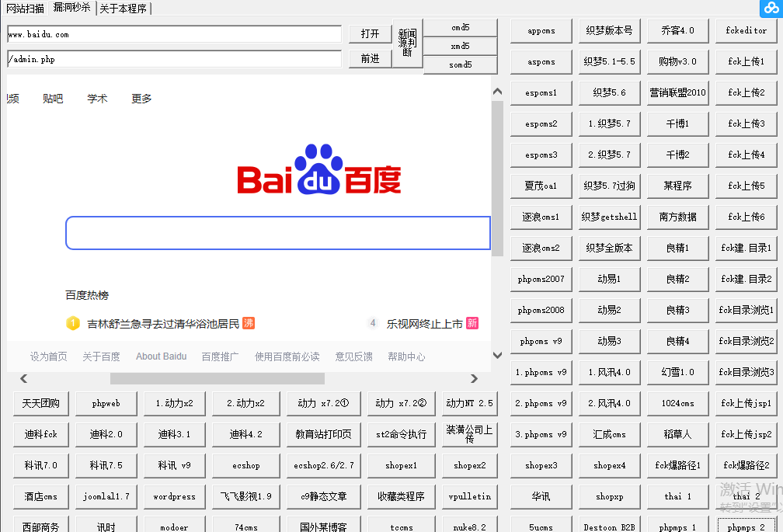
Task: Click the 新 badge beside 乐视网终止上市
Action: [x=472, y=322]
